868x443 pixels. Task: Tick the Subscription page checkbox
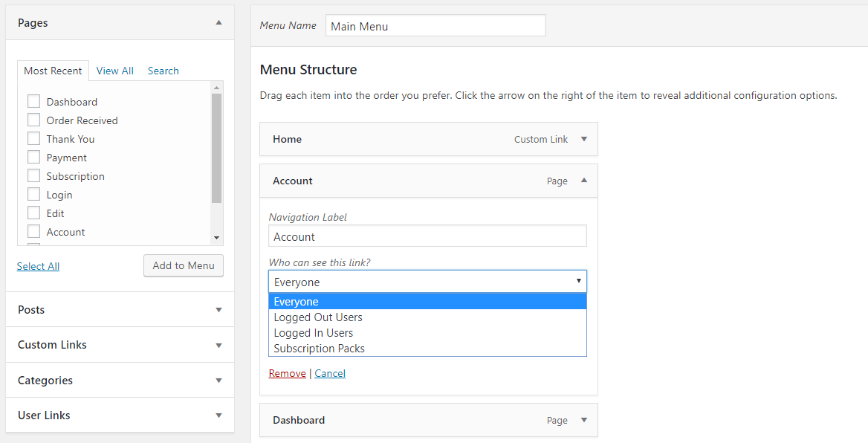(33, 176)
